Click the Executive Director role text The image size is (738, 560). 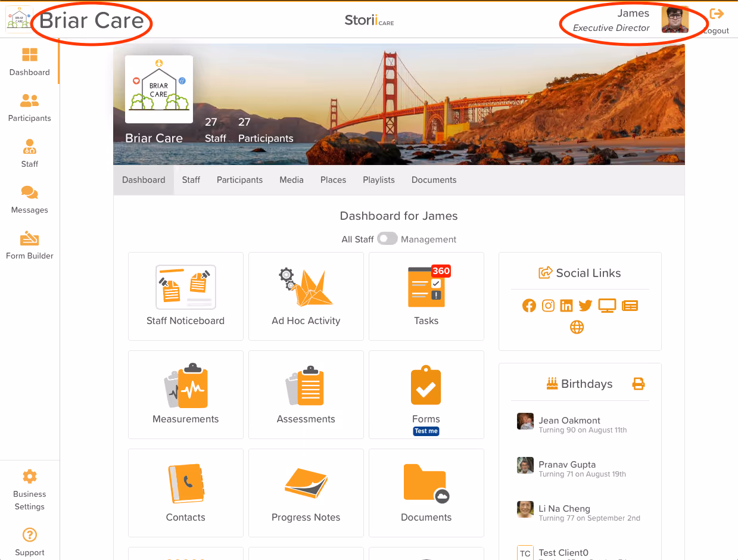tap(611, 28)
